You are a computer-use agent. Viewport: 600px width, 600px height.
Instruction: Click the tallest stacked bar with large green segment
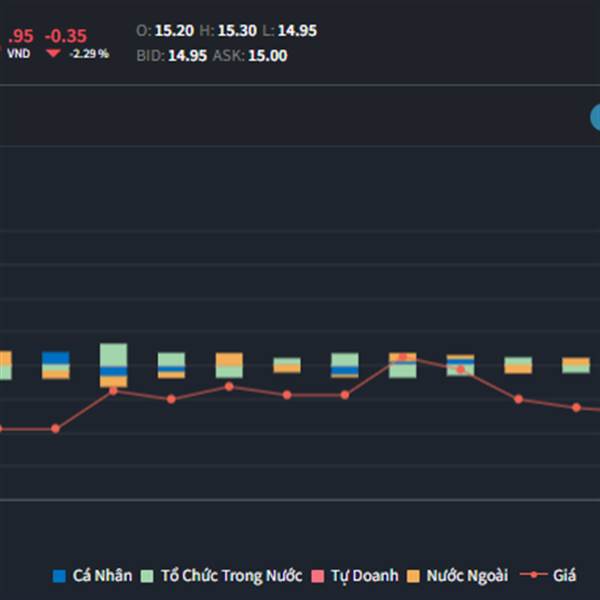coord(113,365)
